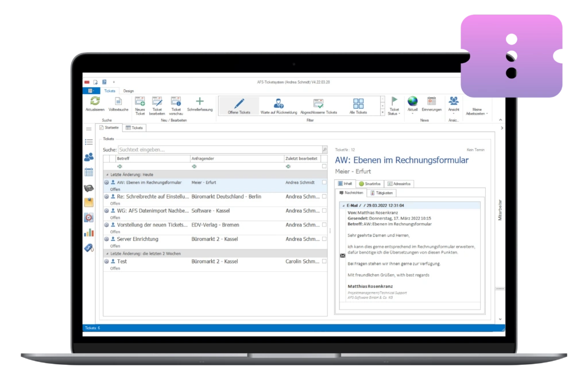588x386 pixels.
Task: Click the hamburger menu icon in the sidebar
Action: [89, 129]
